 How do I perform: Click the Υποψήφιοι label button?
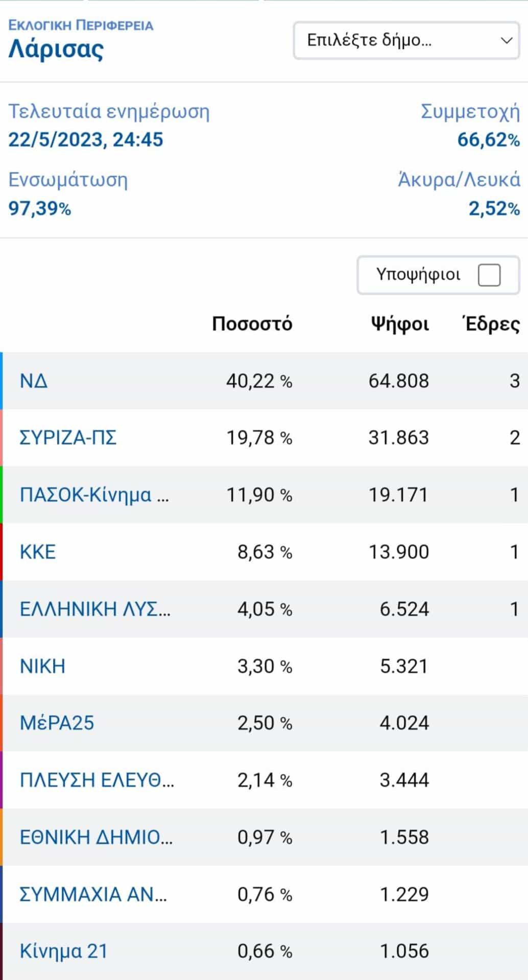click(418, 275)
